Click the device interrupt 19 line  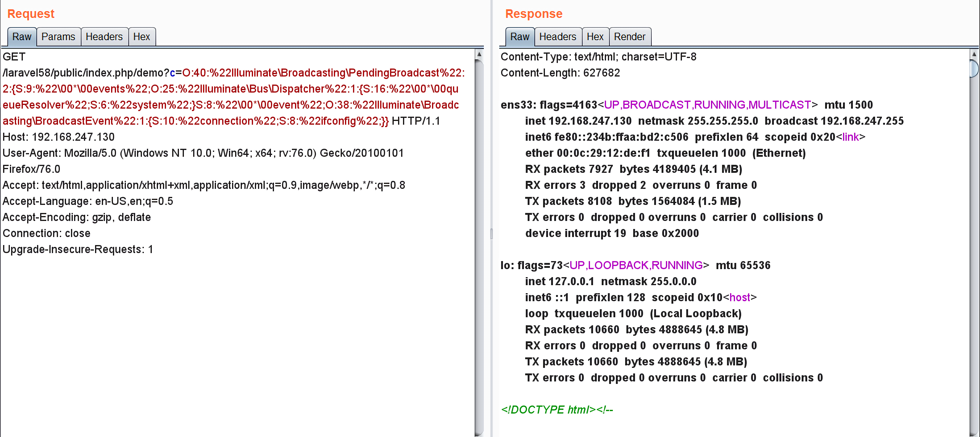click(x=612, y=233)
